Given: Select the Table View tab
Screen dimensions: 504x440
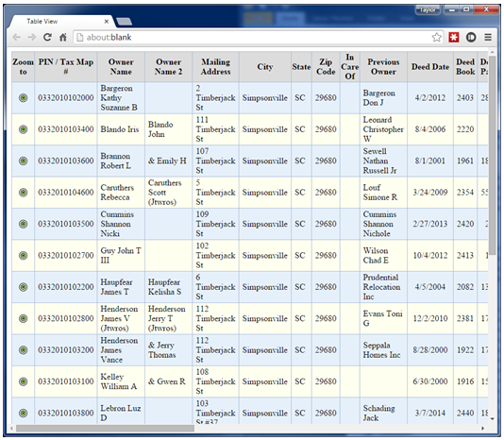Looking at the screenshot, I should [61, 22].
